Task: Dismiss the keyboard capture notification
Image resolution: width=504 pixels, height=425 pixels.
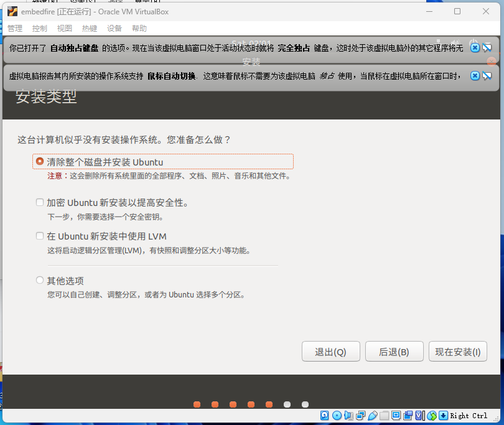Action: (475, 48)
